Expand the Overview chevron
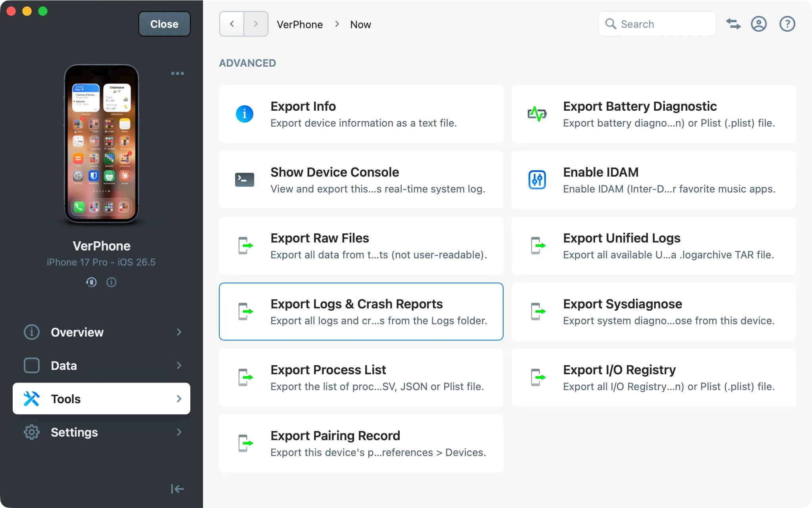The width and height of the screenshot is (812, 508). click(179, 332)
